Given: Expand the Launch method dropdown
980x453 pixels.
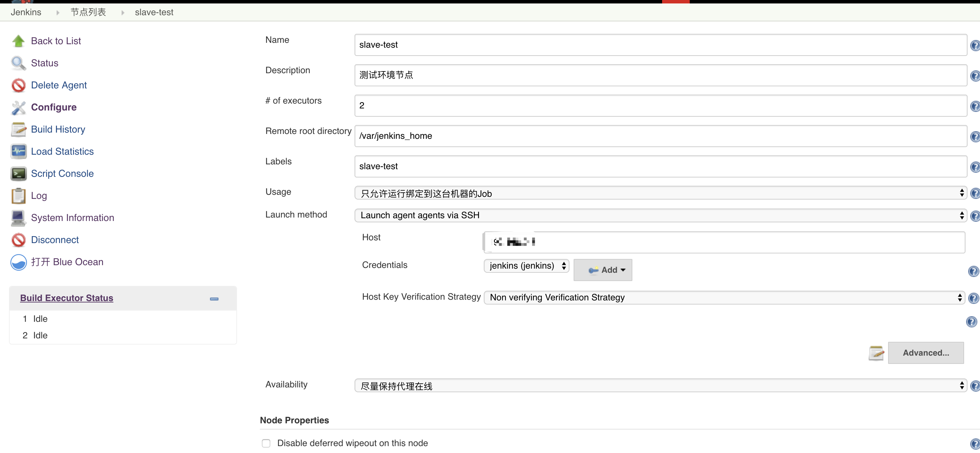Looking at the screenshot, I should (x=660, y=215).
